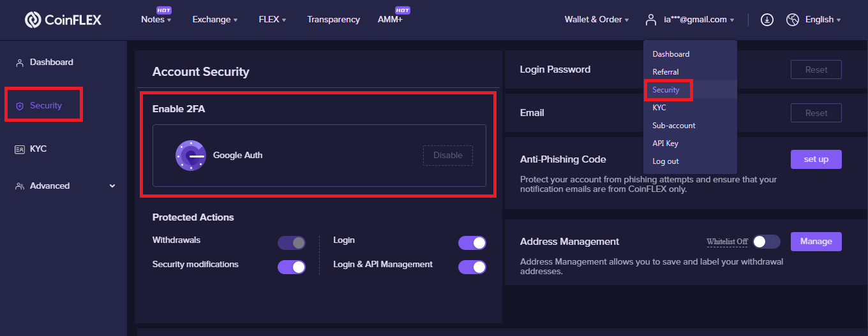
Task: Click the CoinFLEX logo
Action: (63, 20)
